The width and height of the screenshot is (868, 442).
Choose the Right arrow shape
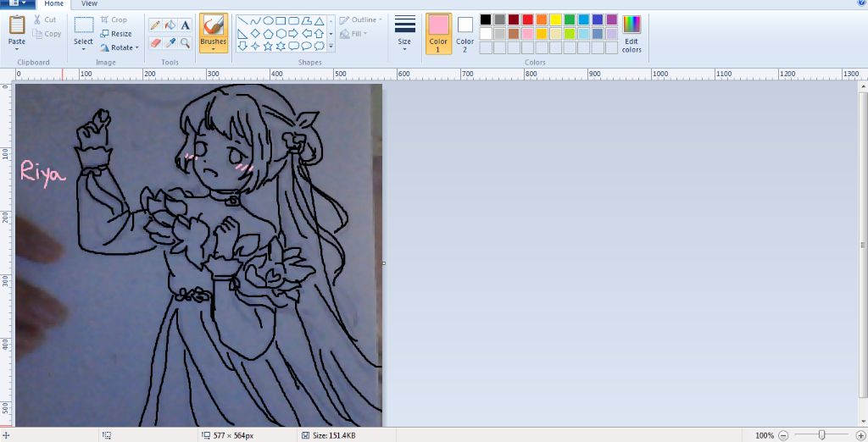pyautogui.click(x=293, y=34)
